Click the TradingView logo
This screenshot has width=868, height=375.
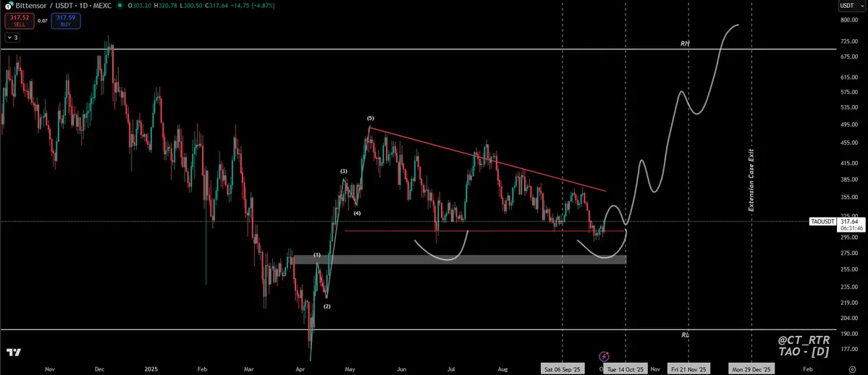[13, 353]
